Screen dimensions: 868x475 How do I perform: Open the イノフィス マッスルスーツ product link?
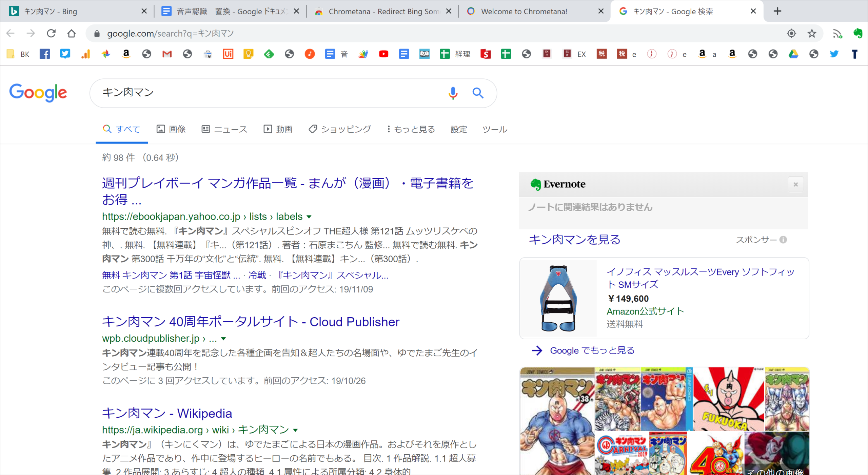pyautogui.click(x=701, y=278)
